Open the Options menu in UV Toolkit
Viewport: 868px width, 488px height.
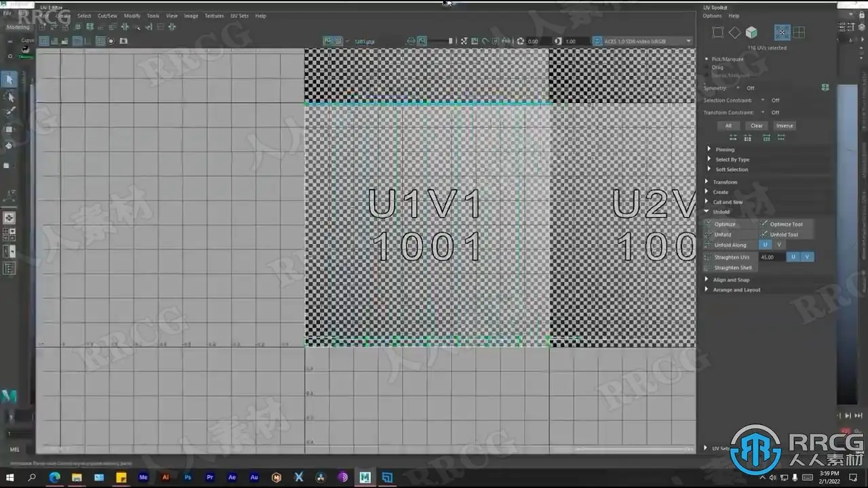[712, 16]
